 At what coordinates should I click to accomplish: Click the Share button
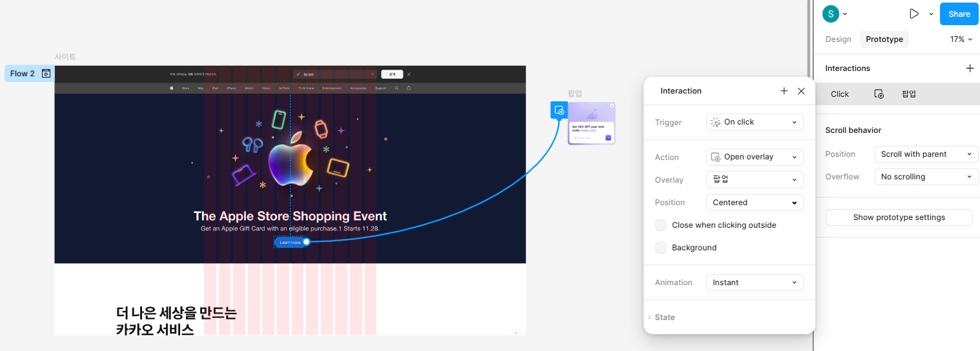coord(959,14)
